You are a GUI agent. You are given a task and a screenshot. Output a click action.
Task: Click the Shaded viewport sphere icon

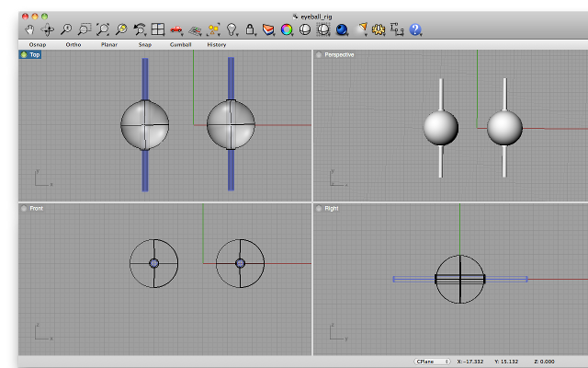[x=305, y=29]
